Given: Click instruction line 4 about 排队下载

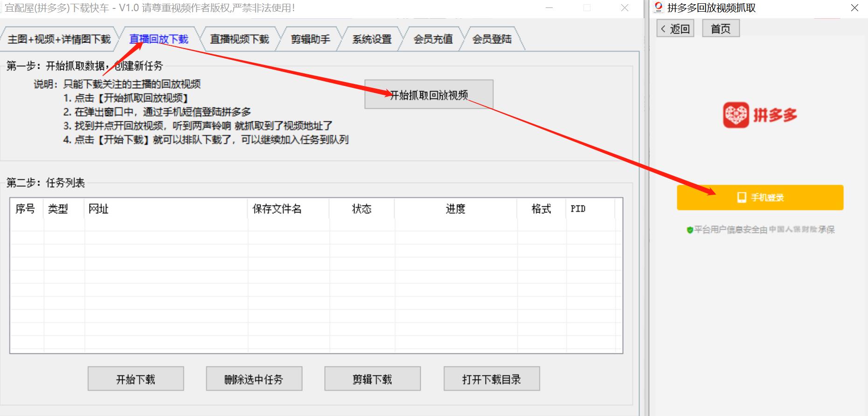Looking at the screenshot, I should [206, 140].
